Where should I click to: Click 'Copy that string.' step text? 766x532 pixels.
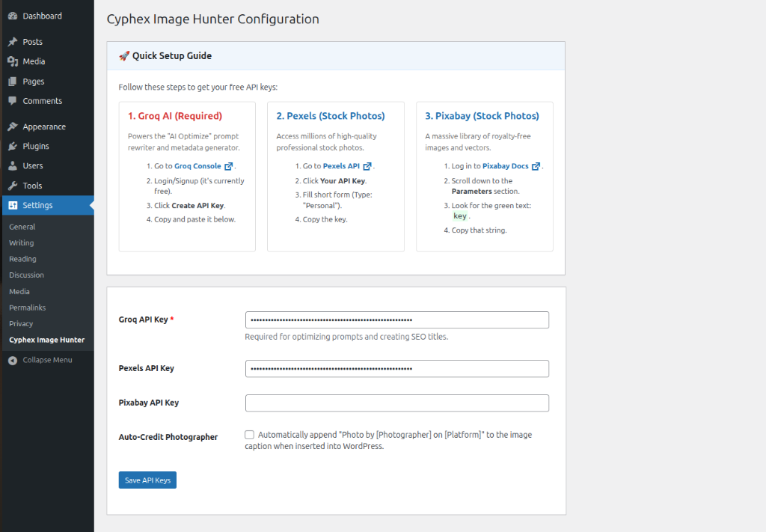pyautogui.click(x=479, y=230)
